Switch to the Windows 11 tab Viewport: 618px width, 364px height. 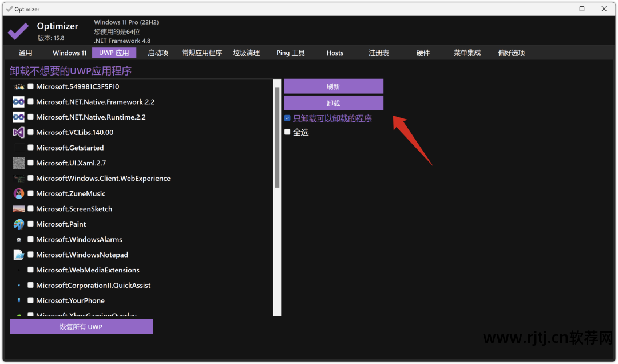click(70, 53)
